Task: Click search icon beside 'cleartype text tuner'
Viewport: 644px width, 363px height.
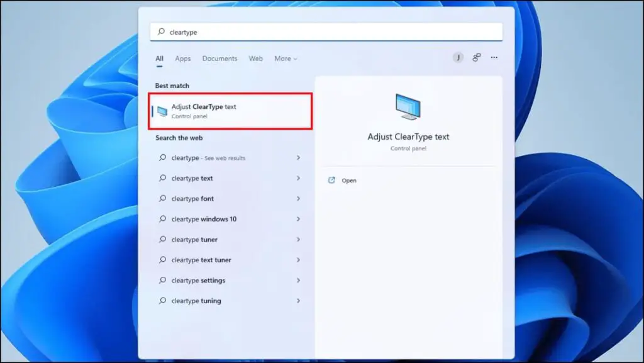Action: [x=163, y=260]
